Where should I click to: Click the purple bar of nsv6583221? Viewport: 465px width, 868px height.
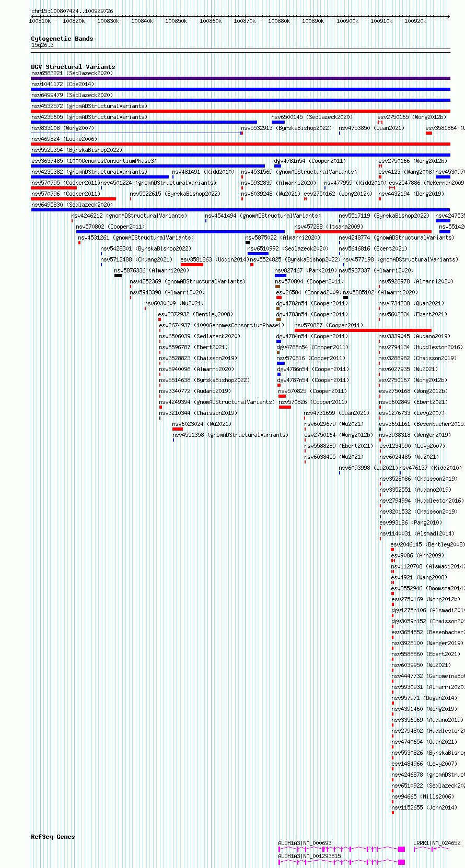click(240, 78)
